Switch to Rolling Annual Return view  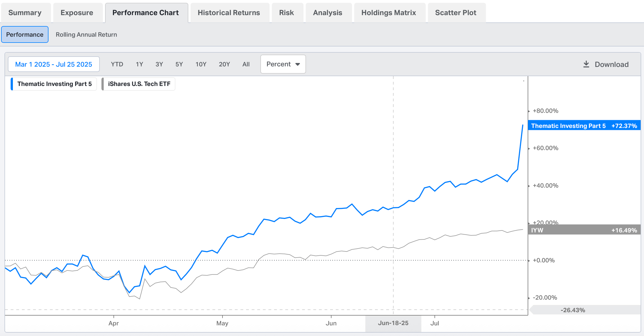86,34
